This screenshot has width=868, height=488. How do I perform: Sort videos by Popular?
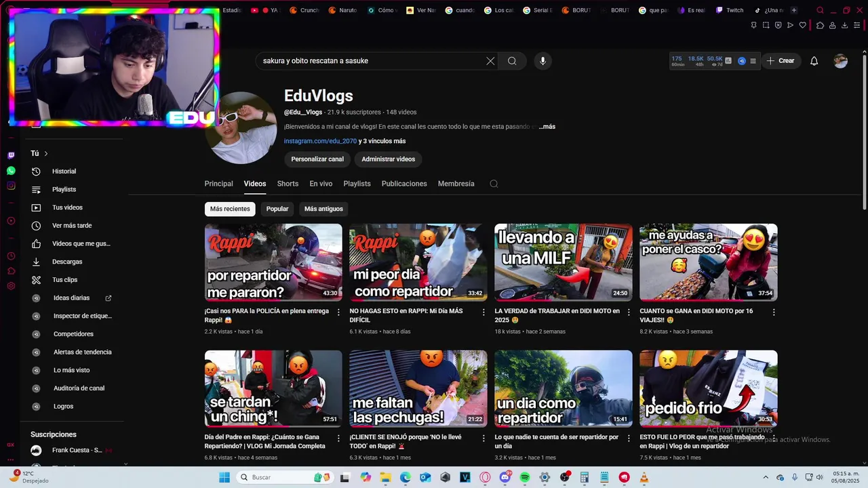(x=277, y=209)
